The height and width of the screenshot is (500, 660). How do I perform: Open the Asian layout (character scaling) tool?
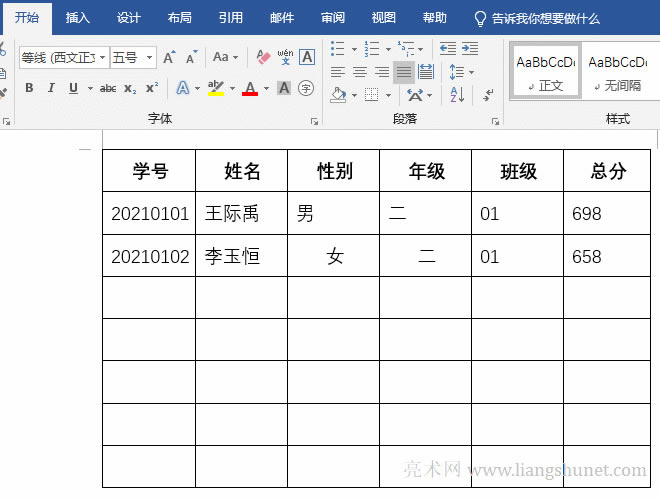pos(415,95)
